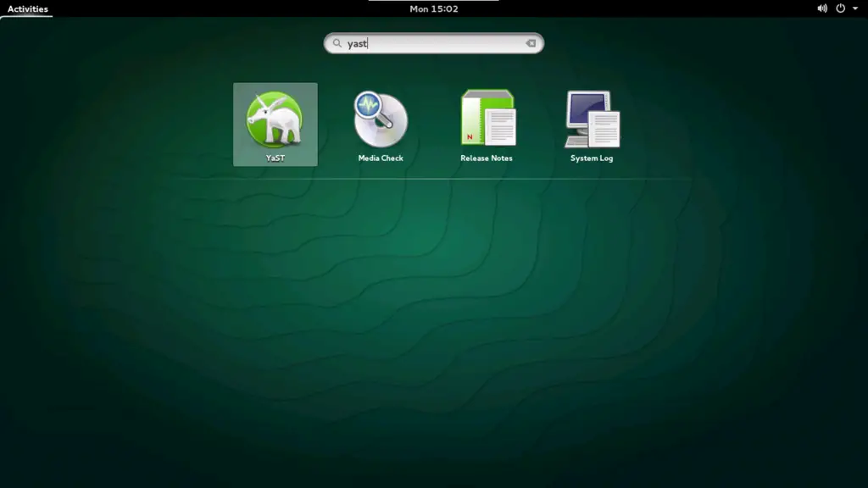Launch the System Log viewer
Viewport: 868px width, 488px height.
pyautogui.click(x=592, y=125)
